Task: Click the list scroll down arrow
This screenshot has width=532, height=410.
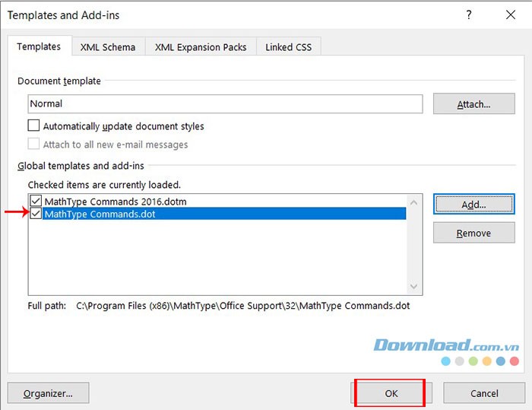Action: click(x=414, y=287)
